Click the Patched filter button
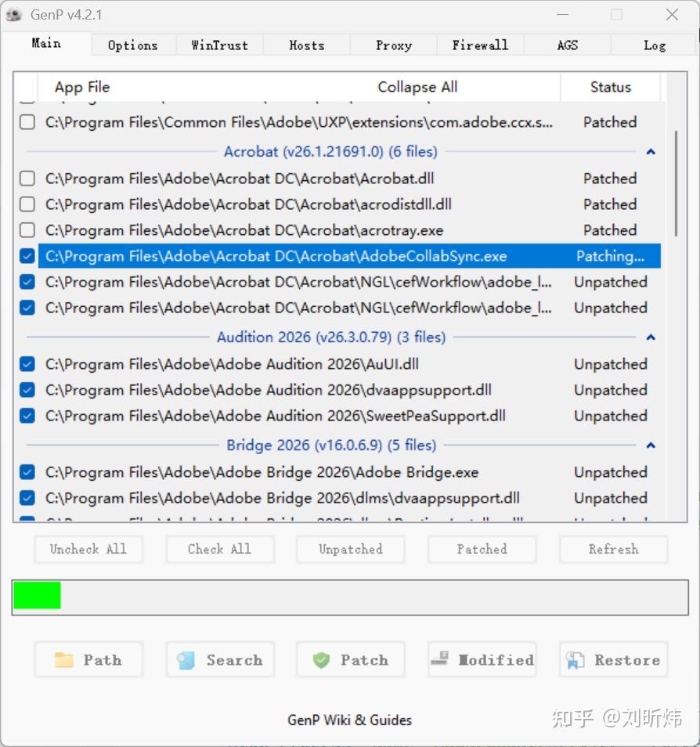Image resolution: width=700 pixels, height=747 pixels. coord(482,550)
